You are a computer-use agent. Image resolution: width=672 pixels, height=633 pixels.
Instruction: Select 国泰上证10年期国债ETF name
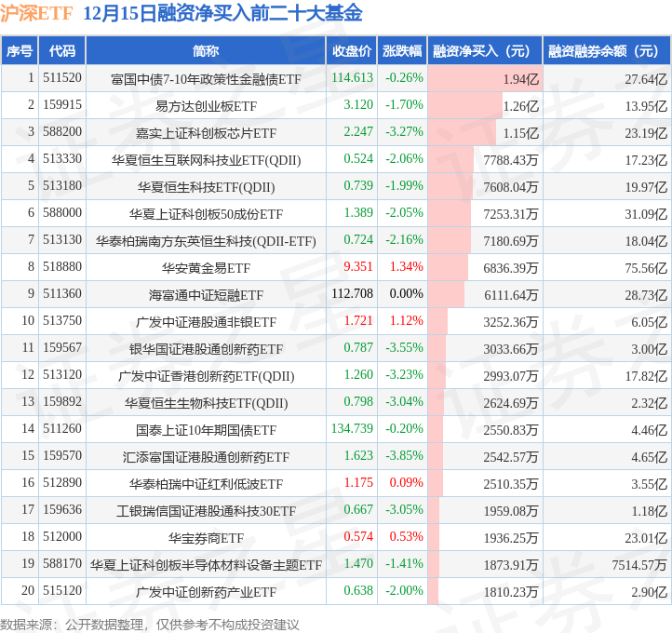(206, 430)
